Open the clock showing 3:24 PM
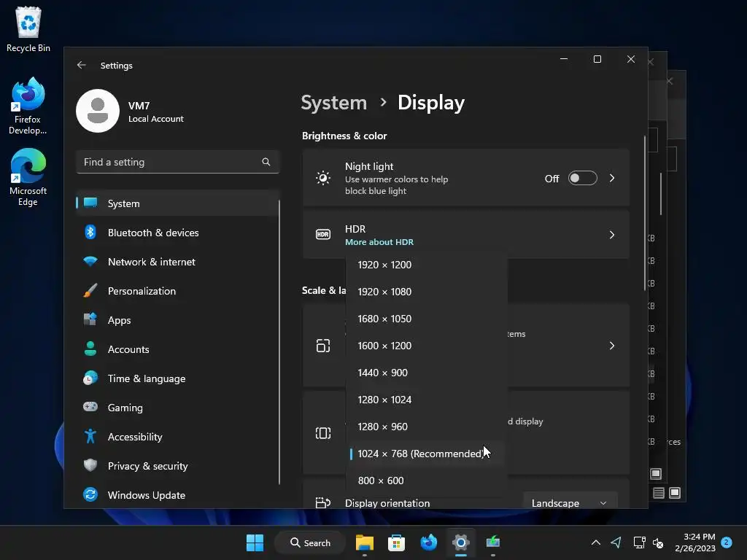 click(695, 542)
